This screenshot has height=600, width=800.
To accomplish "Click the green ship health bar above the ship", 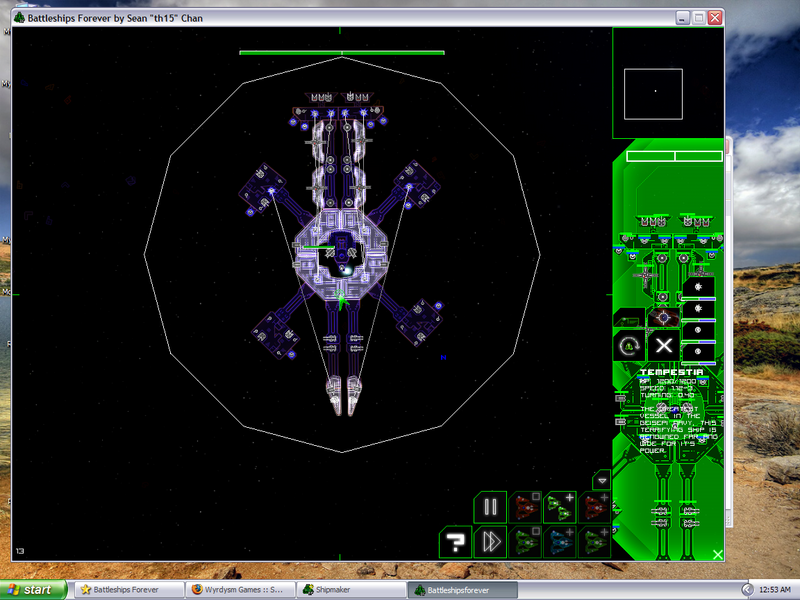I will [342, 53].
